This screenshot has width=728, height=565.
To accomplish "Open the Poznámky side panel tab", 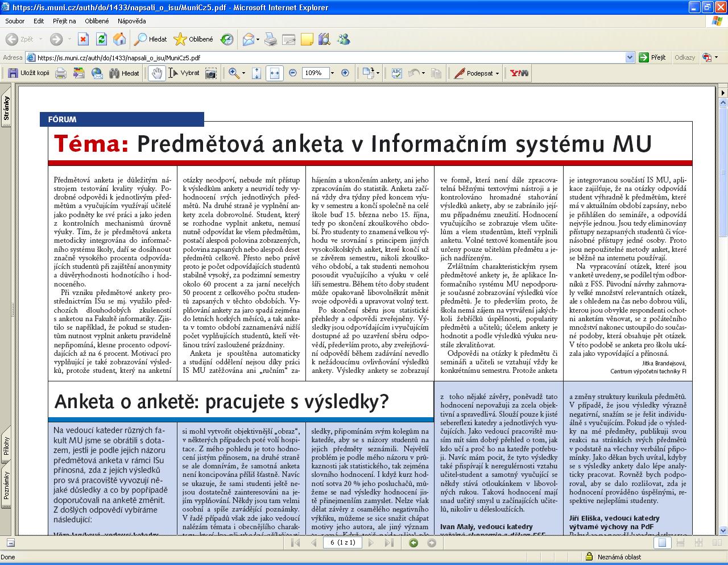I will click(6, 485).
